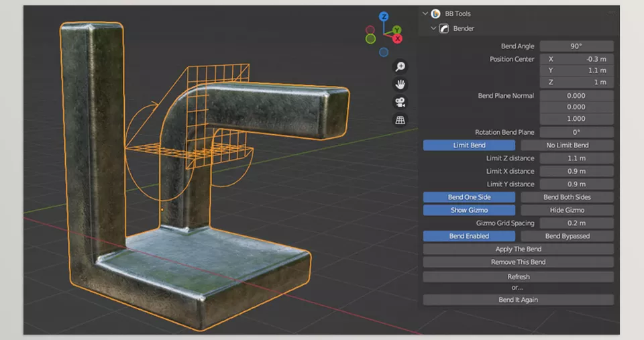This screenshot has height=340, width=644.
Task: Click the red X axis gizmo
Action: pyautogui.click(x=397, y=39)
